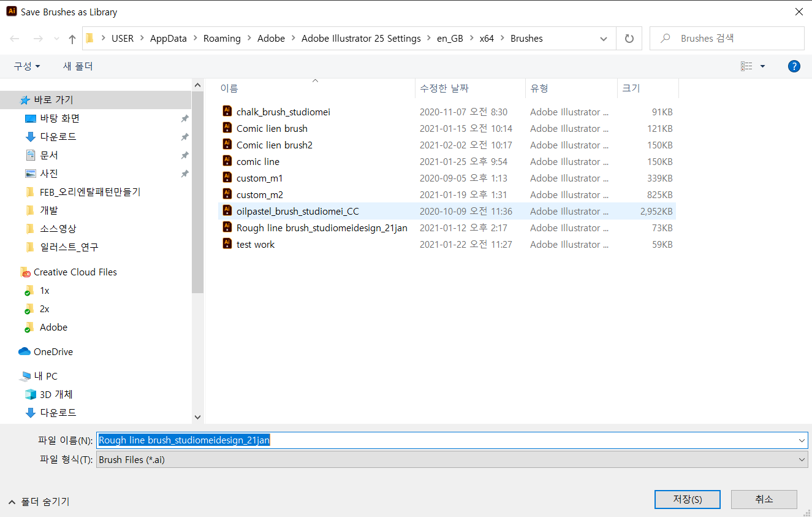
Task: Click the Forward navigation arrow
Action: pos(38,39)
